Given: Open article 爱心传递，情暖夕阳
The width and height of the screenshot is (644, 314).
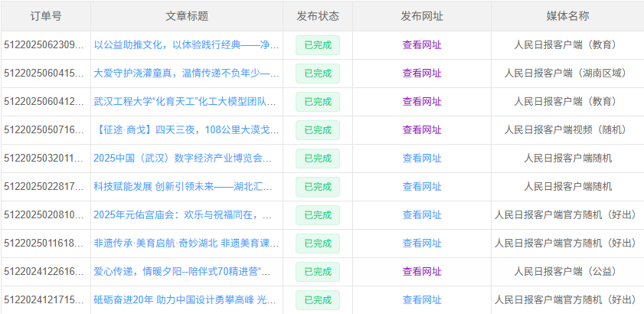Looking at the screenshot, I should click(183, 272).
